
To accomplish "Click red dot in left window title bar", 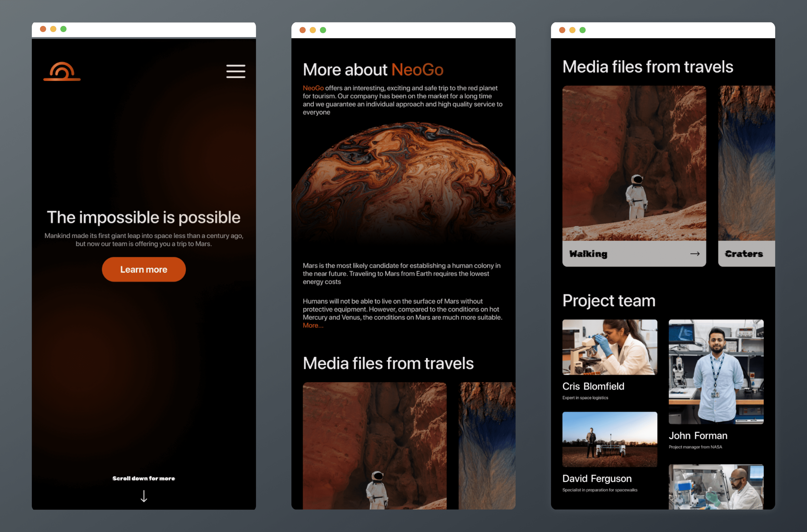I will coord(43,29).
